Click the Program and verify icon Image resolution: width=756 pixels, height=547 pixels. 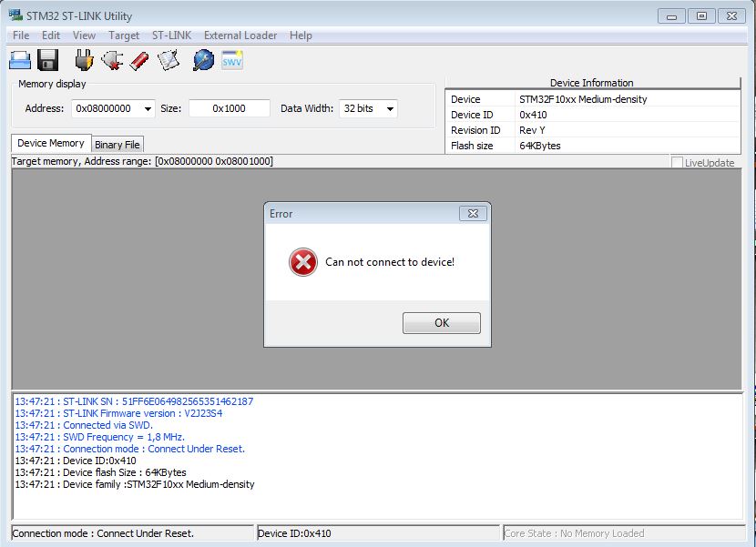point(169,60)
